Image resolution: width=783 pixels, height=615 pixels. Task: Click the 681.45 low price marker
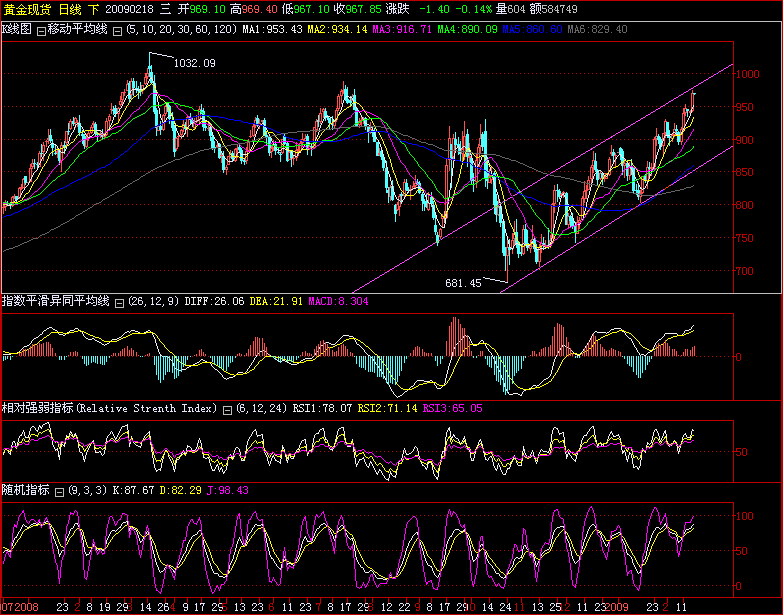pyautogui.click(x=463, y=284)
